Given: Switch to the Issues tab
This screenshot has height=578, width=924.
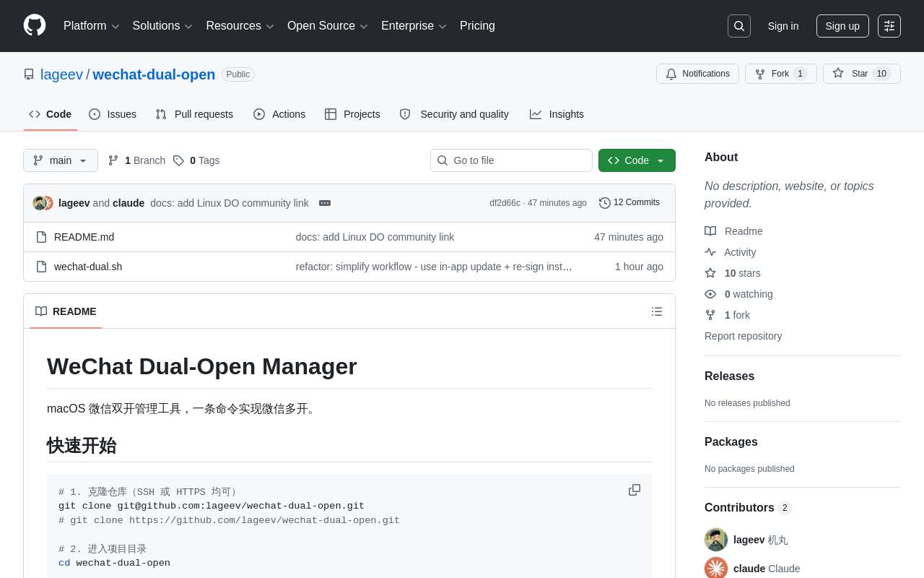Looking at the screenshot, I should point(113,114).
